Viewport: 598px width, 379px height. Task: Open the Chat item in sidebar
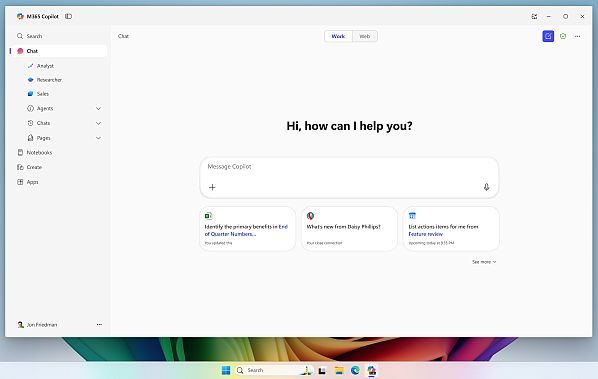[x=59, y=51]
